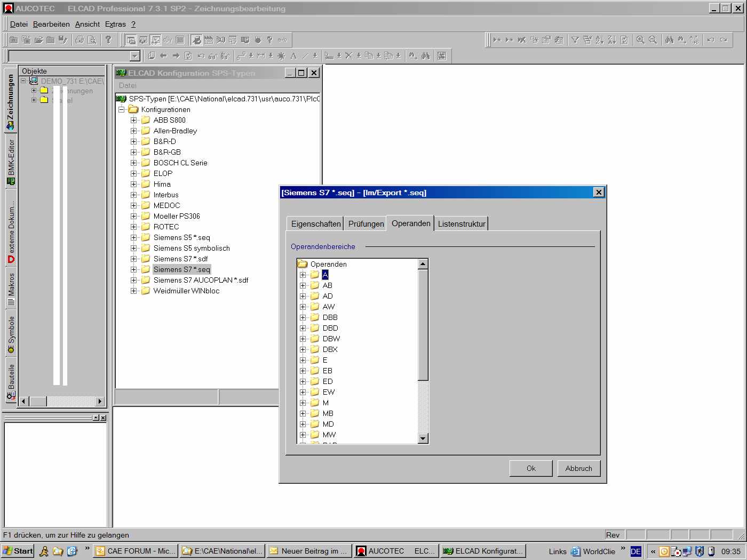Viewport: 747px width, 560px height.
Task: Expand the BOSCH CL Serie node
Action: click(x=133, y=163)
